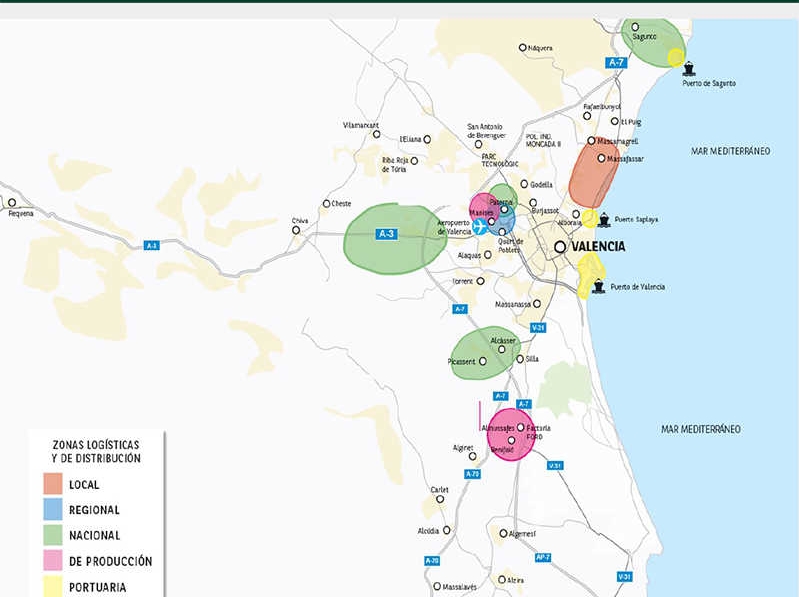Click the airplane icon at Aeropuerto de Valencia
The width and height of the screenshot is (799, 597).
[x=481, y=227]
